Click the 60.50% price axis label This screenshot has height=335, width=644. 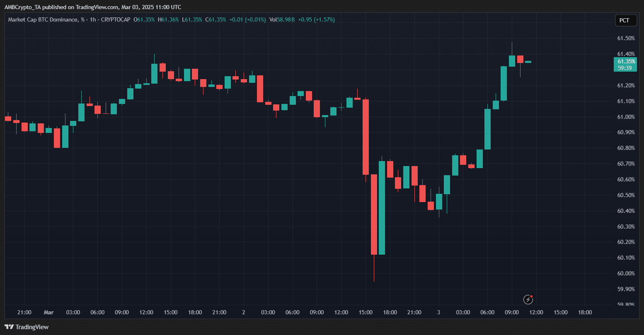click(x=626, y=195)
